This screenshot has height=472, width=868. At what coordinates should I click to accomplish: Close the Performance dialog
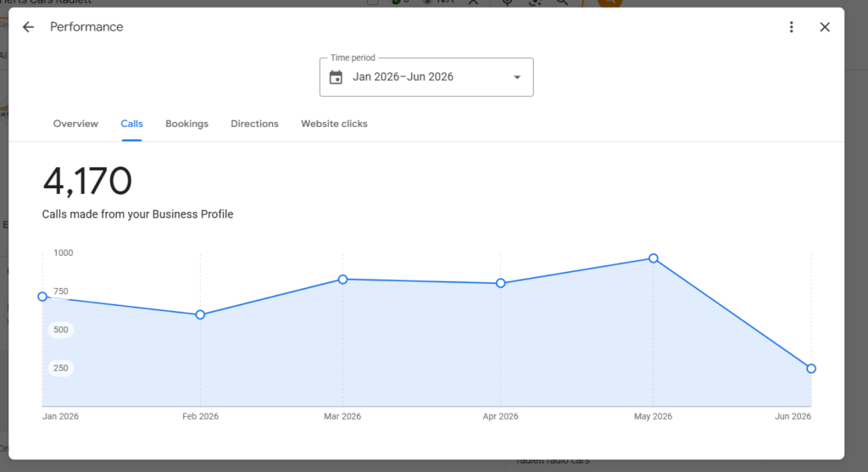pos(825,27)
